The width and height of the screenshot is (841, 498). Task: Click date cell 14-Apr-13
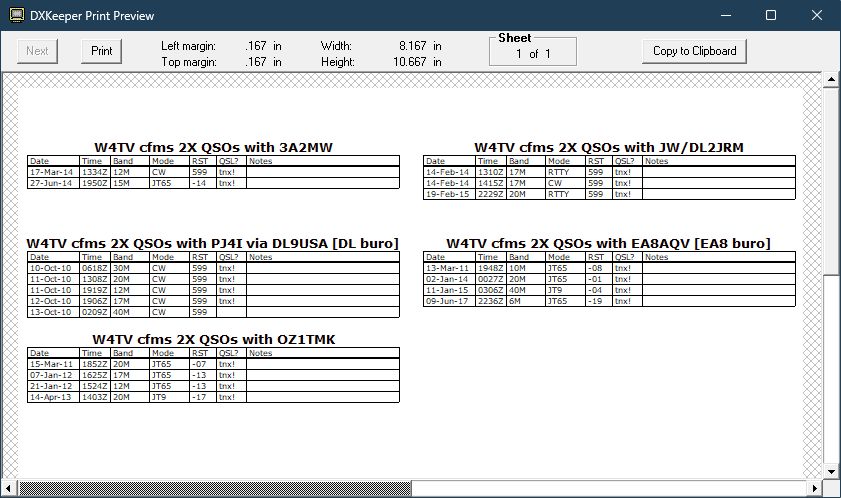pos(51,398)
